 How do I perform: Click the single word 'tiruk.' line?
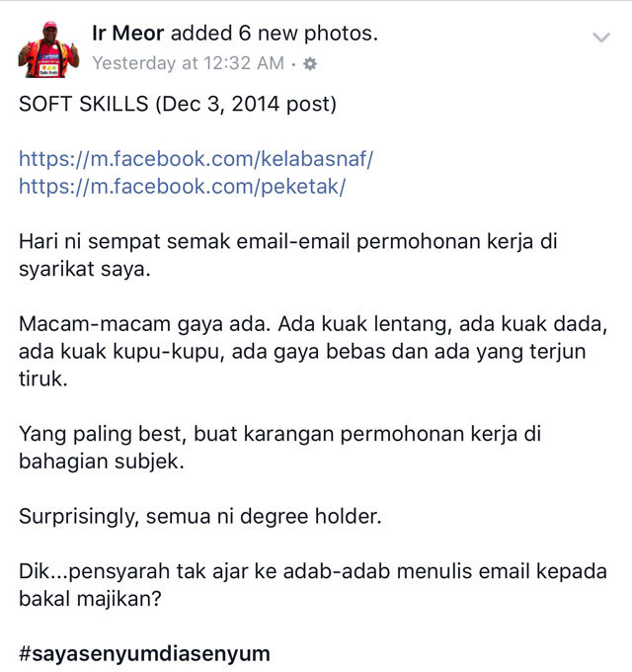(43, 378)
